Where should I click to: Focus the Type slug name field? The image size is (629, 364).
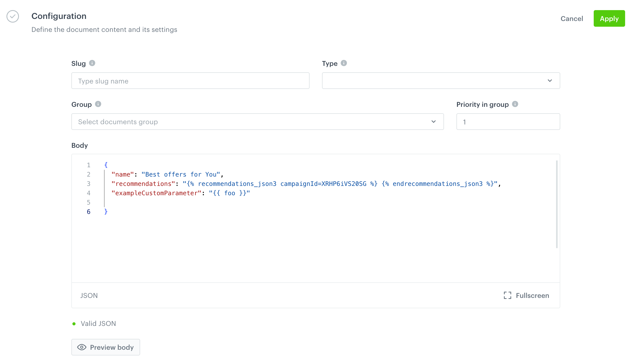click(x=190, y=81)
